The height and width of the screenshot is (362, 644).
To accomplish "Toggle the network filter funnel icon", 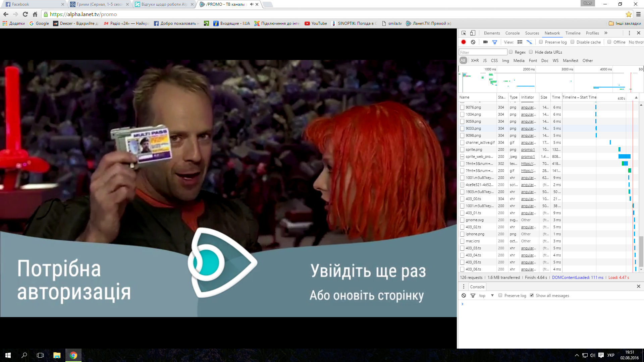I will pyautogui.click(x=494, y=42).
